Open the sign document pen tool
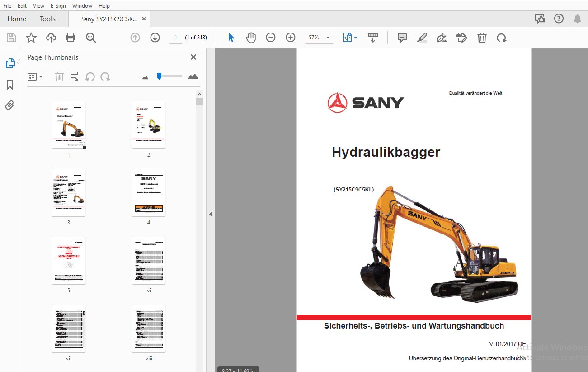 [442, 38]
